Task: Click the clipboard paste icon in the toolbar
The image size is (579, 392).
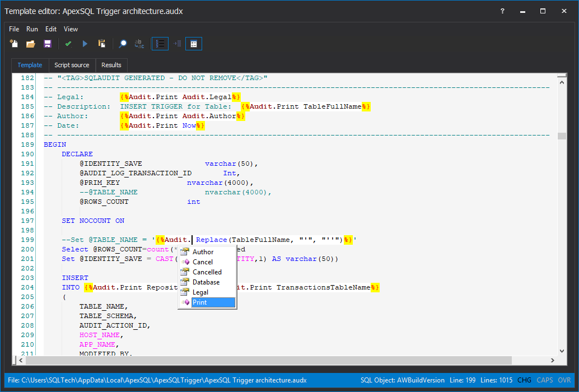Action: pos(102,44)
